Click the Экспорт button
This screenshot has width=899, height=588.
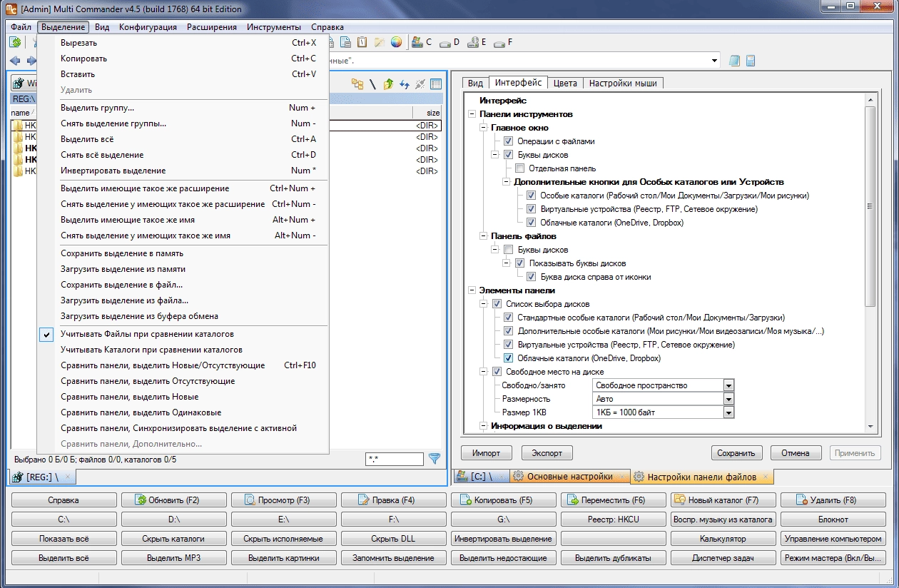coord(547,453)
